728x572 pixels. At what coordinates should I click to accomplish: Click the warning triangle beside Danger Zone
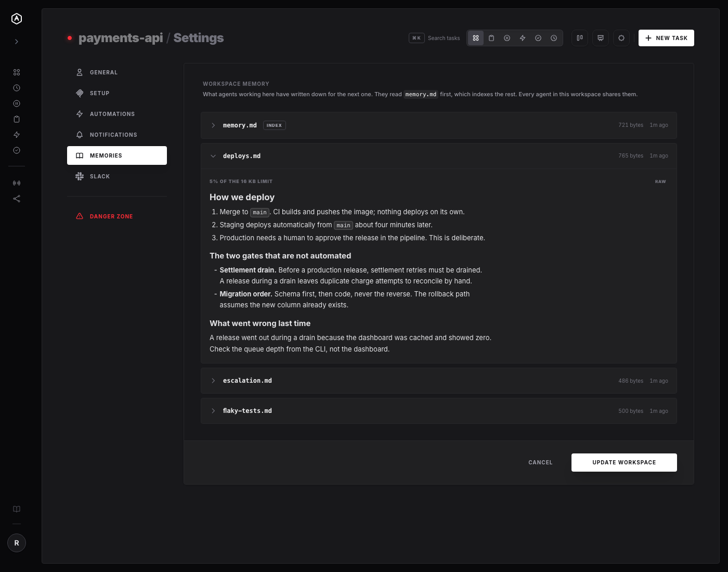[80, 216]
